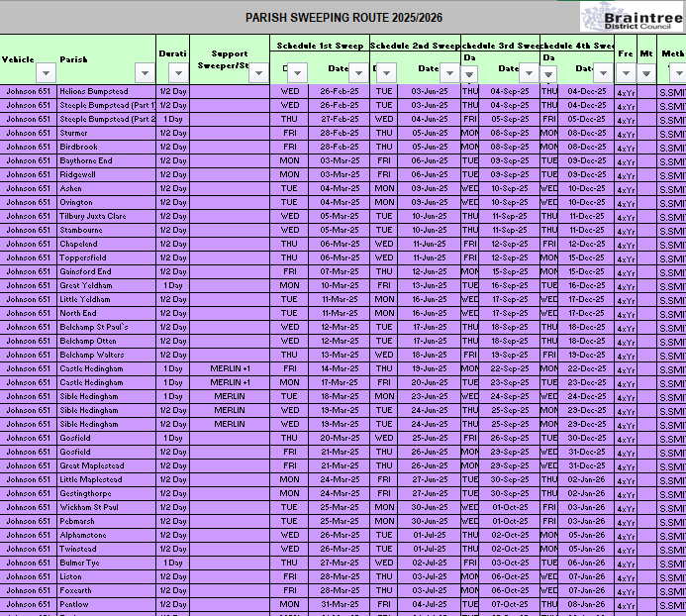Select the Helions Bumpstead parish cell

[x=106, y=91]
